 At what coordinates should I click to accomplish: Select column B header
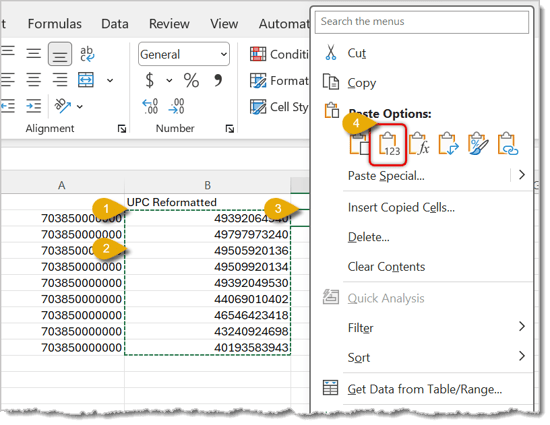pyautogui.click(x=208, y=185)
